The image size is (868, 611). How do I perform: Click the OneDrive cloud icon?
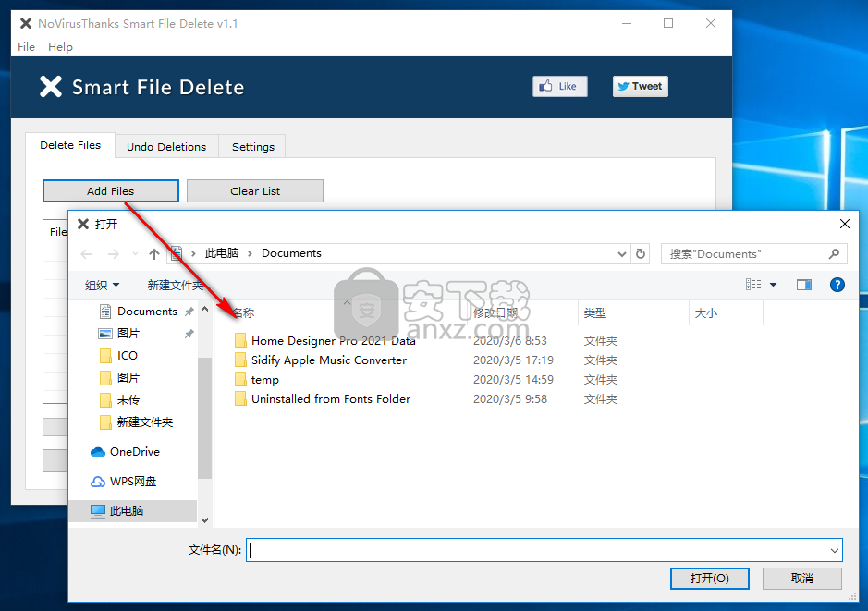pyautogui.click(x=98, y=452)
